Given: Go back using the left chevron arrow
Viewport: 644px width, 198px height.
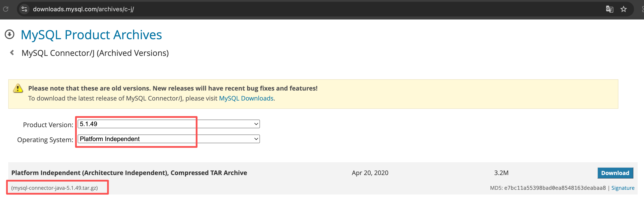Looking at the screenshot, I should click(12, 53).
